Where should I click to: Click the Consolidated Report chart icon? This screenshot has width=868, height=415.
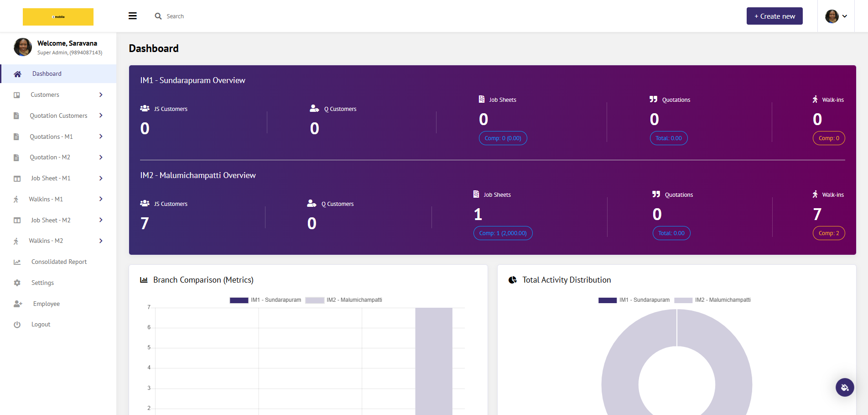coord(17,262)
